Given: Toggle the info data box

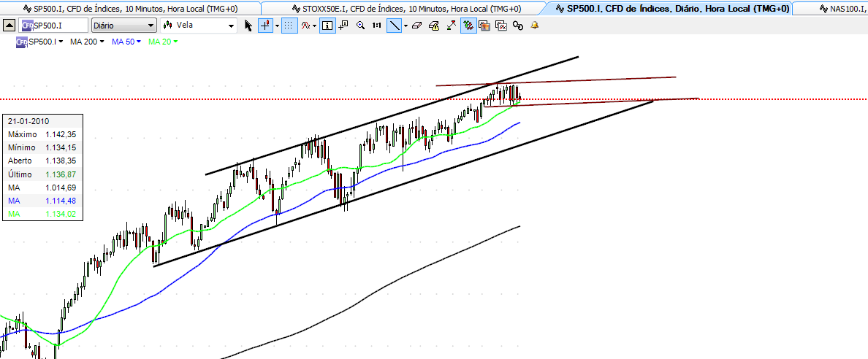Looking at the screenshot, I should [x=328, y=26].
